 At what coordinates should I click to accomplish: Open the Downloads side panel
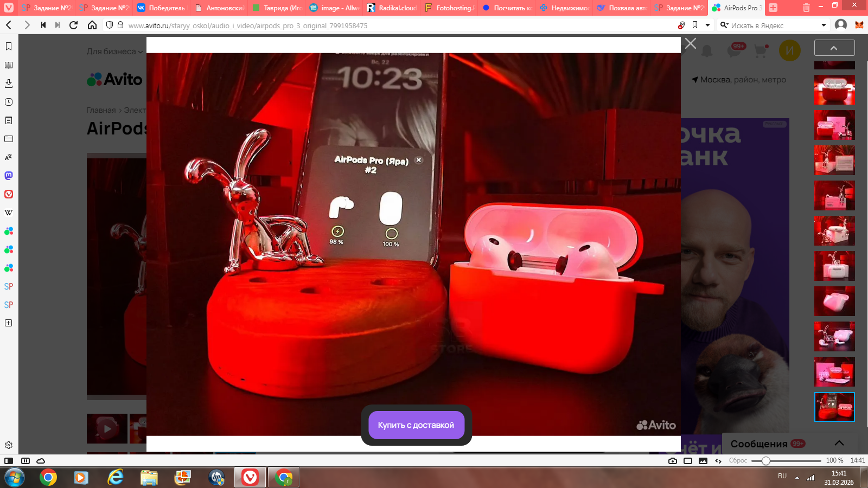pyautogui.click(x=9, y=84)
